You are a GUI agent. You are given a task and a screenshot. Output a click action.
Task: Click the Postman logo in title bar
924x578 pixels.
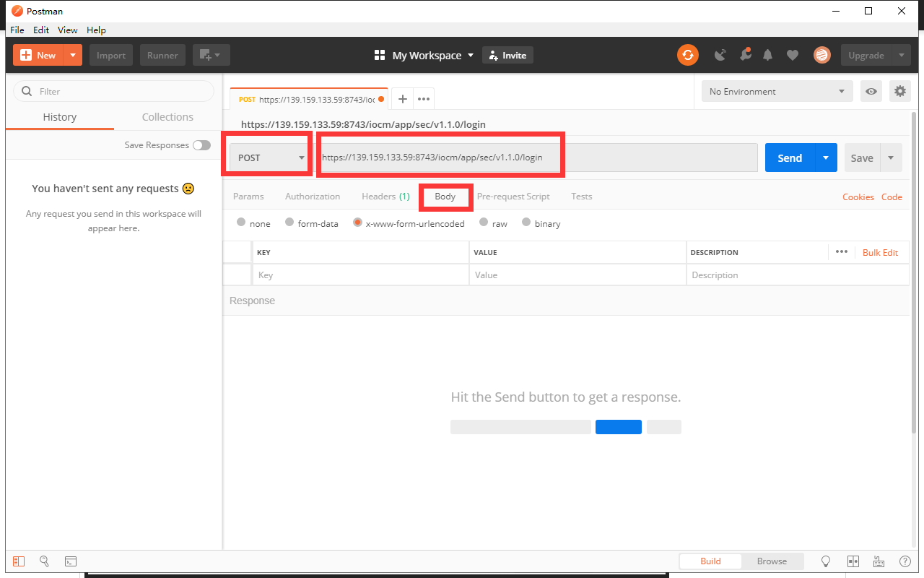click(x=17, y=11)
